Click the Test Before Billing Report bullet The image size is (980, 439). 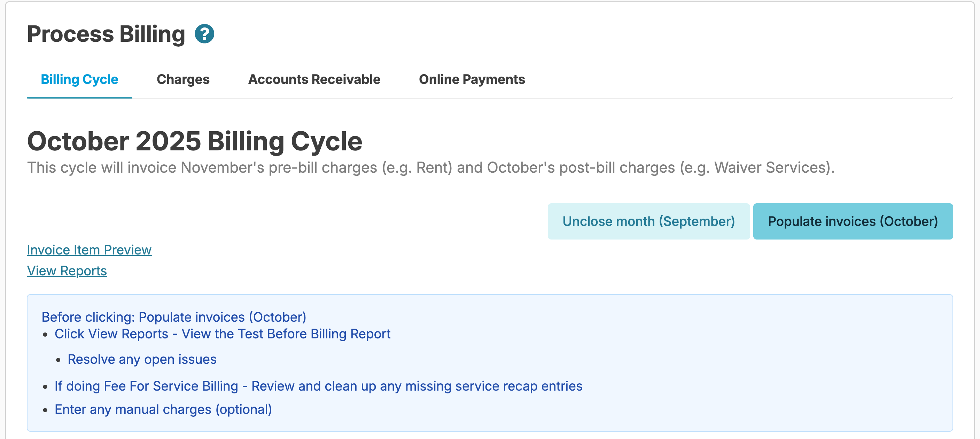(222, 334)
